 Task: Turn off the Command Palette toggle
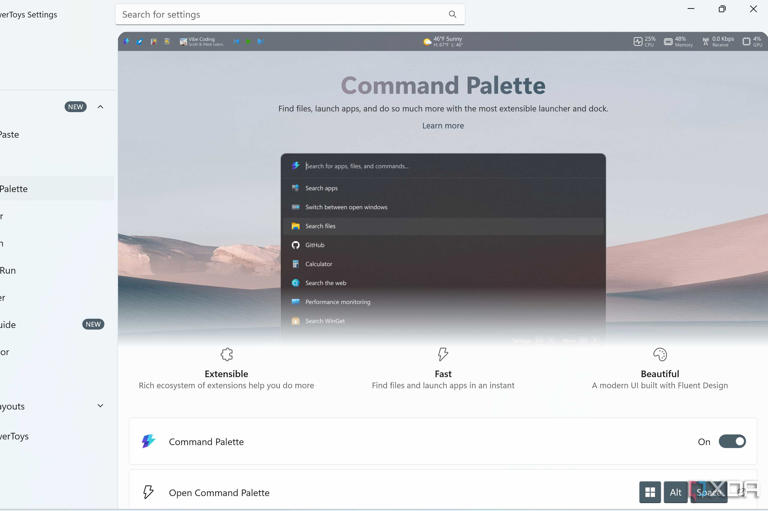(732, 441)
